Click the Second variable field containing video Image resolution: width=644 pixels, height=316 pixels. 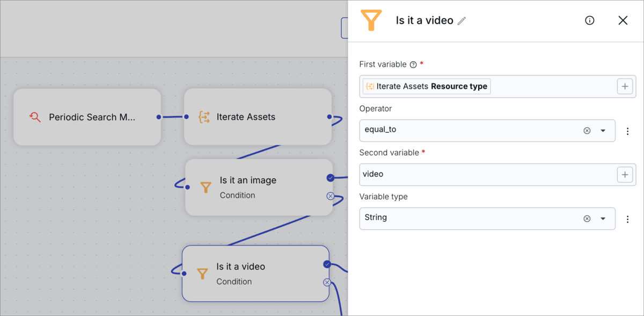pyautogui.click(x=483, y=175)
